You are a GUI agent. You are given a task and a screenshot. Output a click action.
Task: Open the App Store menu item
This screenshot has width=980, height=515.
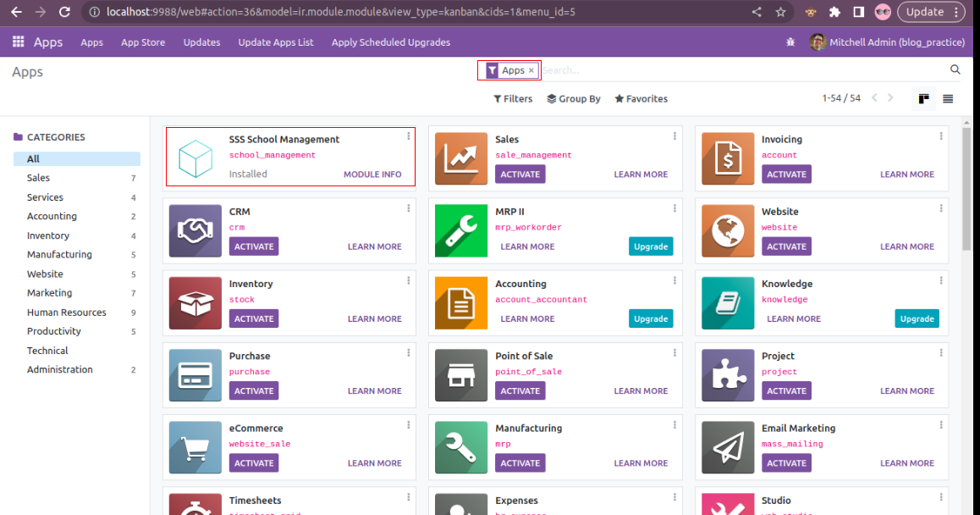143,42
